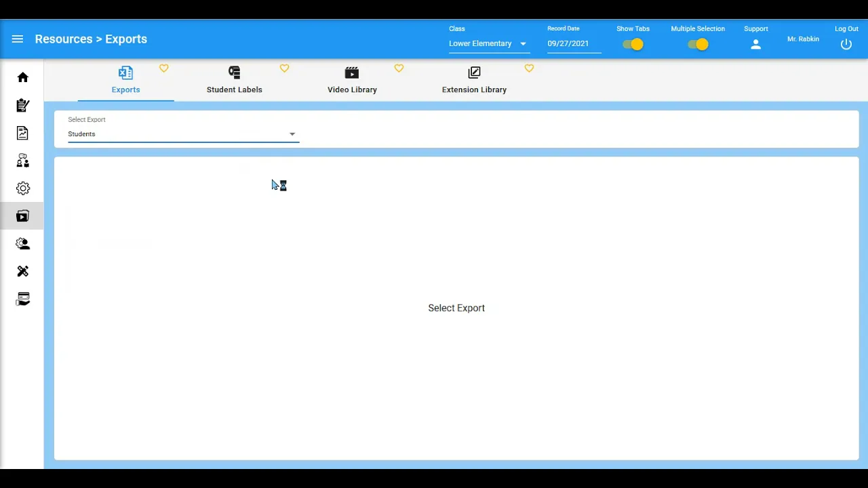Open the reports chart sidebar icon
The width and height of the screenshot is (868, 488).
point(23,133)
